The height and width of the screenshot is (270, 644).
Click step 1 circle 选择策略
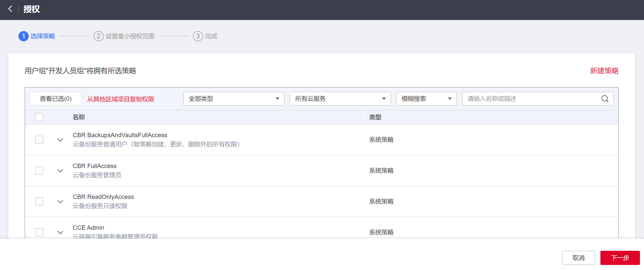[x=23, y=36]
